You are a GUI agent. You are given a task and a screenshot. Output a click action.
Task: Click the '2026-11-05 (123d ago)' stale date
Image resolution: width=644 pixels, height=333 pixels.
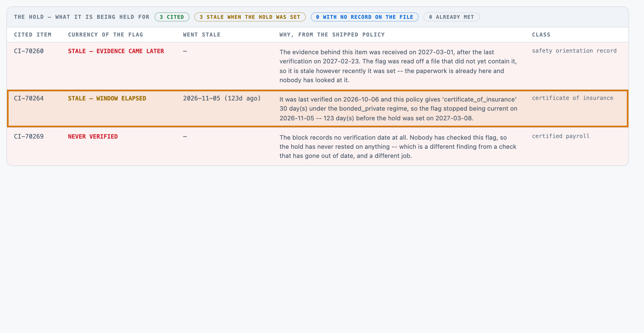pyautogui.click(x=222, y=98)
